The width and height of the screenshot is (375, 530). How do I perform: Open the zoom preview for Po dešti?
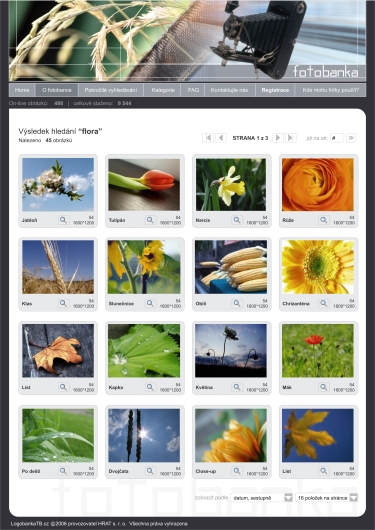[63, 471]
